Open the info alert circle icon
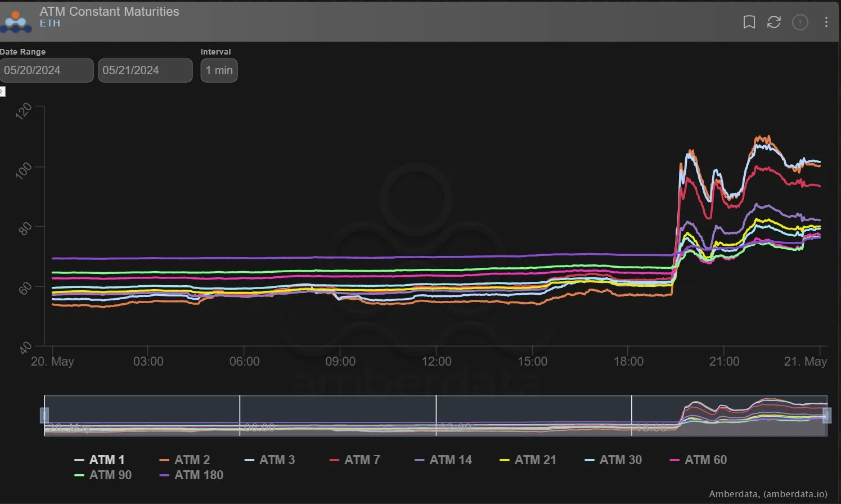This screenshot has width=841, height=504. pos(800,22)
